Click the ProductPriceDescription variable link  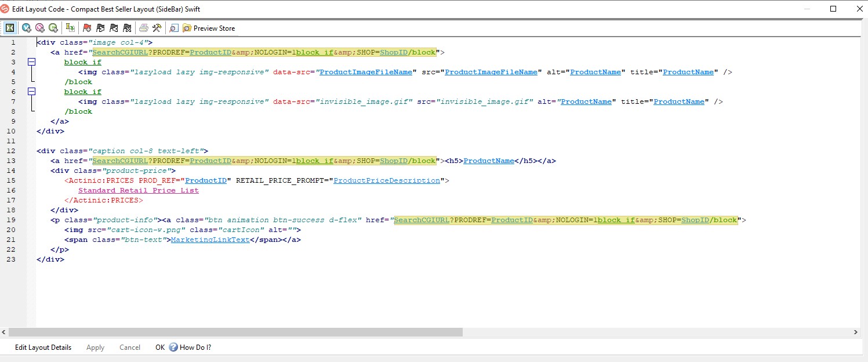(x=387, y=180)
